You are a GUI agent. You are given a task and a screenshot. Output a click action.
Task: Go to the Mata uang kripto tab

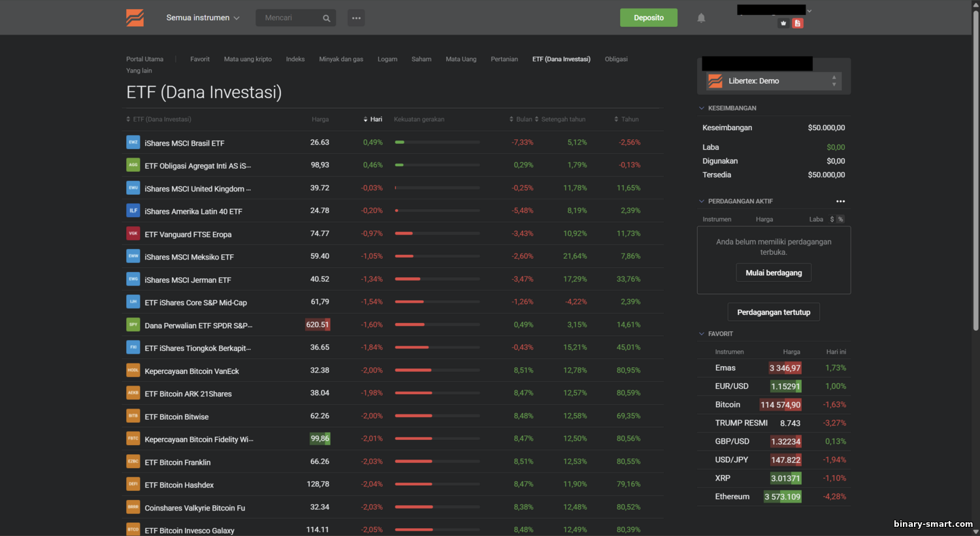click(x=248, y=59)
